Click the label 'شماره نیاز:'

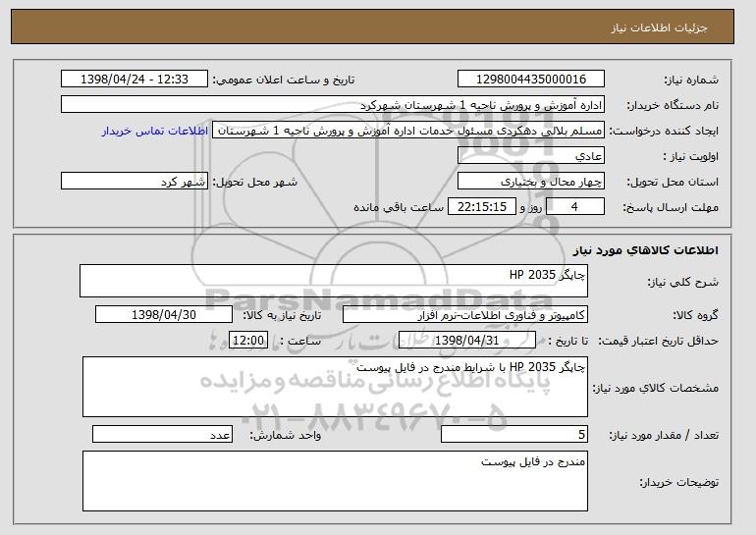click(x=691, y=80)
